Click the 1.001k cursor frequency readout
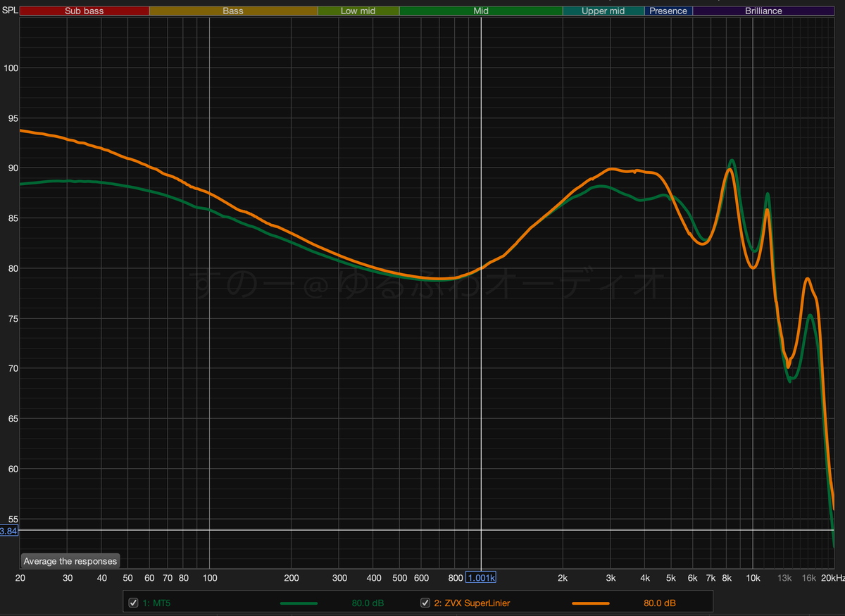 (481, 578)
